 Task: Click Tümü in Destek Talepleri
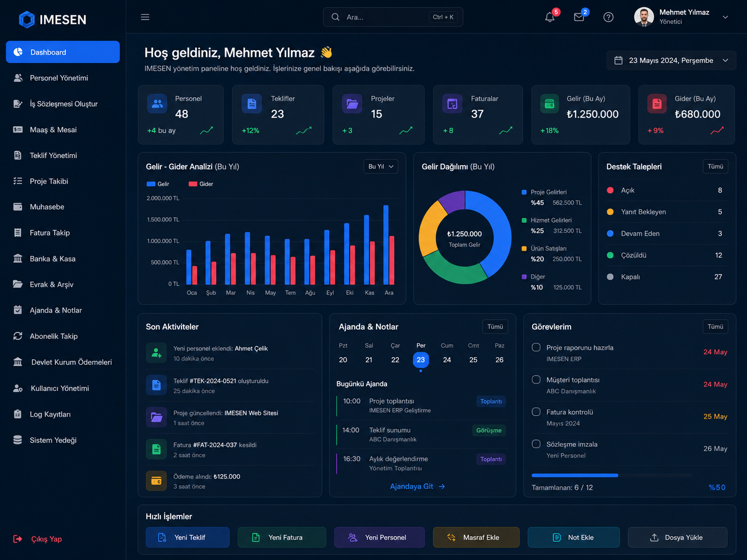click(715, 167)
